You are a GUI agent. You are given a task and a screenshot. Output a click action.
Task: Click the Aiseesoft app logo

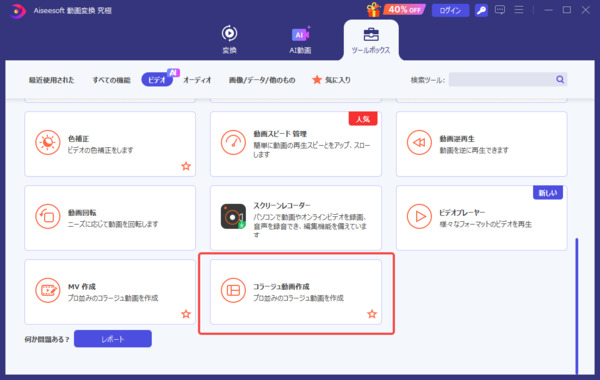coord(17,11)
